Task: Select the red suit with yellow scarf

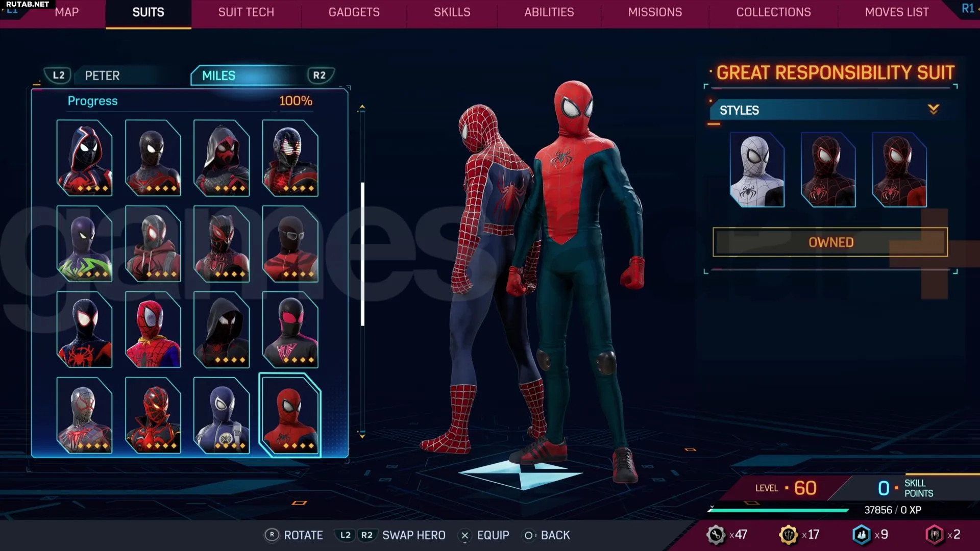Action: 153,329
